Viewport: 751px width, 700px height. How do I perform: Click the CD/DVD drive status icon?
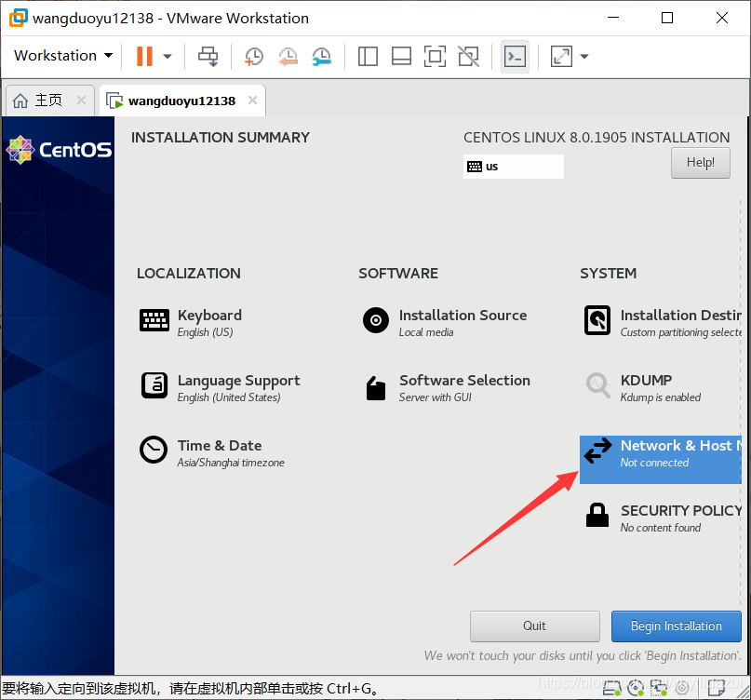[636, 688]
